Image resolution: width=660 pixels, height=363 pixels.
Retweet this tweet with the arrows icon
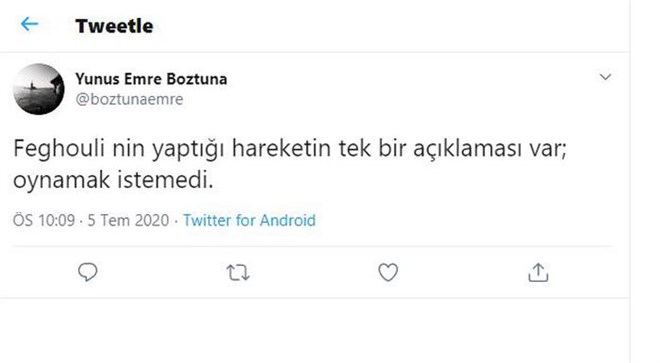click(238, 272)
